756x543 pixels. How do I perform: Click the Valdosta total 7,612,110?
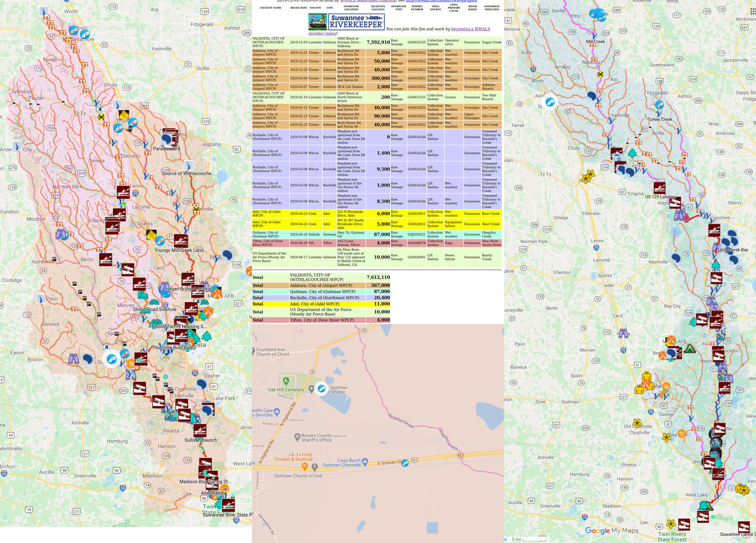click(378, 277)
